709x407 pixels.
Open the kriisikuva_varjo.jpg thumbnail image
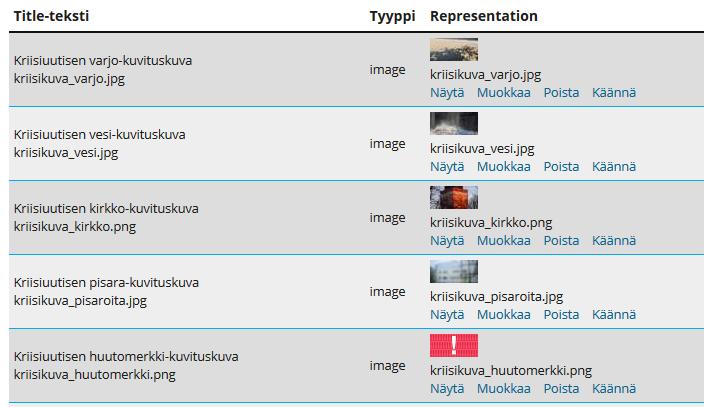[454, 49]
